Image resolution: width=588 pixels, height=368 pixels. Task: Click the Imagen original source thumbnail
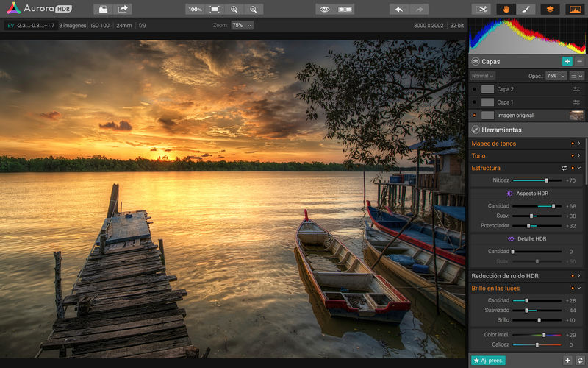pyautogui.click(x=577, y=116)
